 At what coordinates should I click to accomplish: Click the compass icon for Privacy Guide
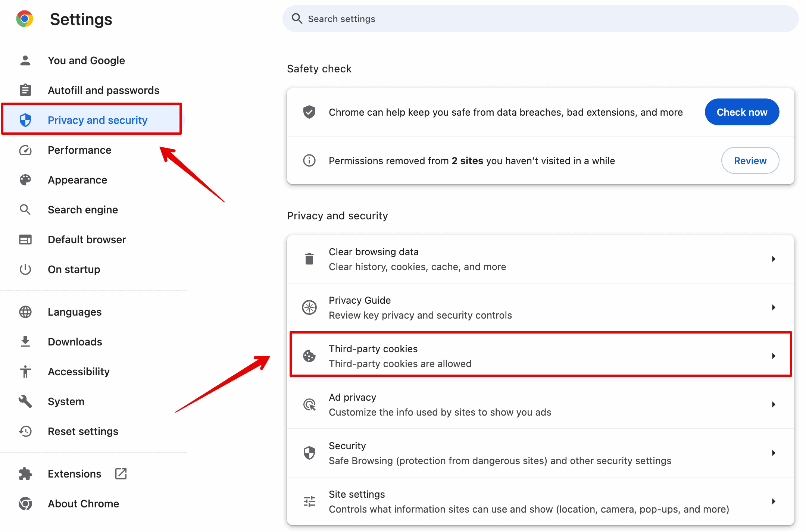pos(309,307)
